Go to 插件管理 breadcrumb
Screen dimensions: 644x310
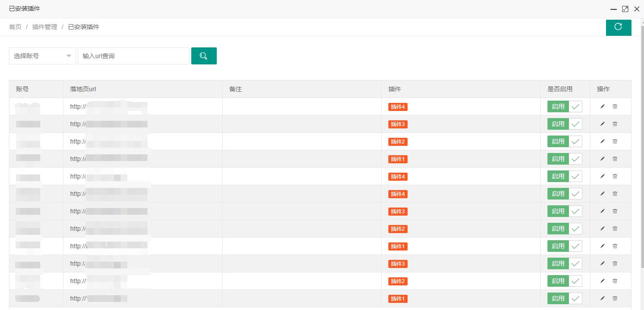(45, 27)
